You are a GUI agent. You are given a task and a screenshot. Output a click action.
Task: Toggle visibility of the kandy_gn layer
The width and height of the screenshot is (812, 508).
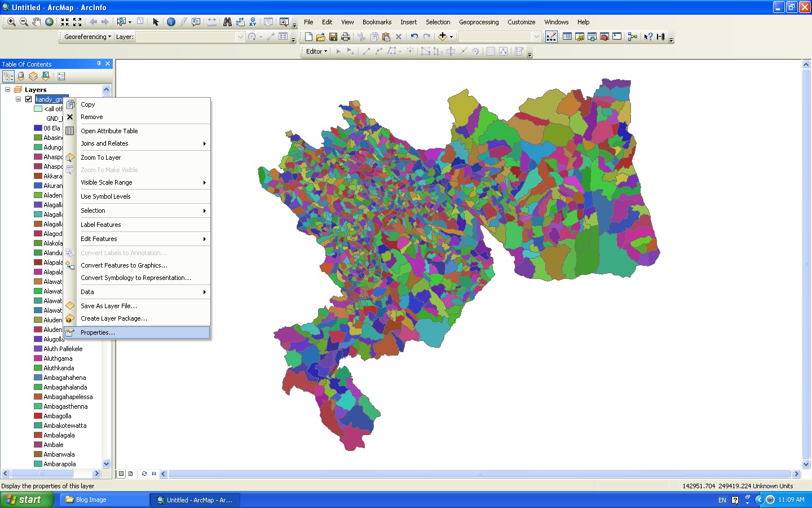[x=28, y=99]
